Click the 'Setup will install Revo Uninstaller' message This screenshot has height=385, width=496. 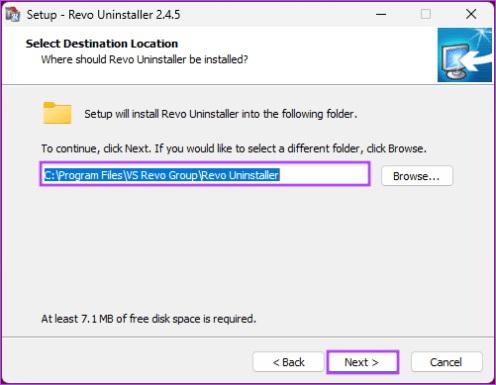(x=221, y=114)
